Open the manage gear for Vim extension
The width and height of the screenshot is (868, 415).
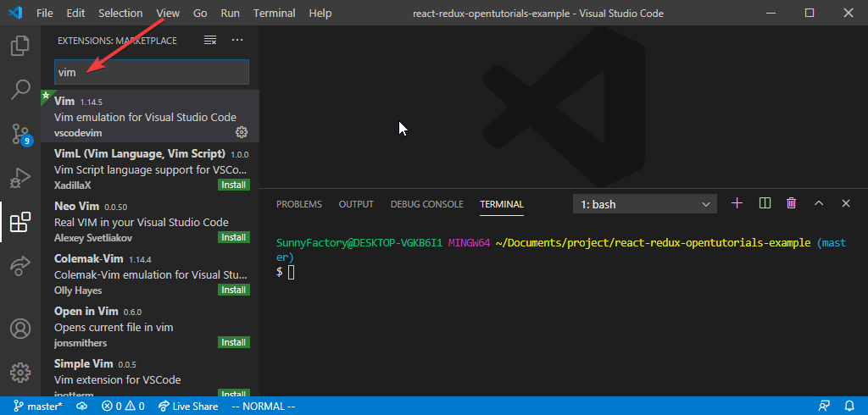point(242,132)
